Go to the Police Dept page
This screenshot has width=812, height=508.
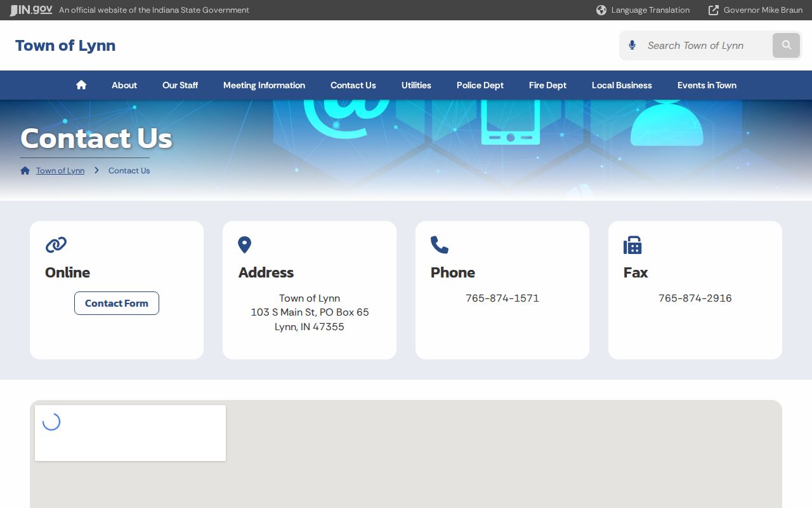tap(480, 85)
